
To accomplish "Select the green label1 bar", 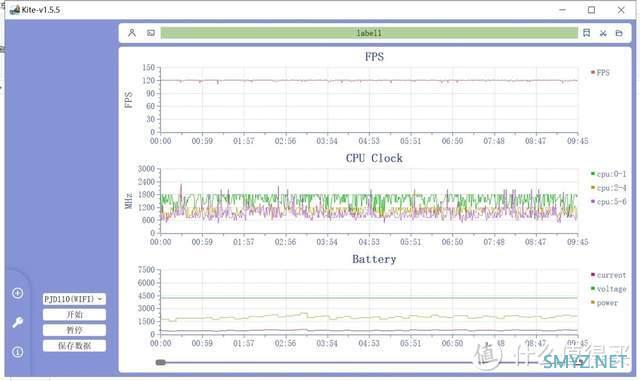I will pyautogui.click(x=369, y=33).
